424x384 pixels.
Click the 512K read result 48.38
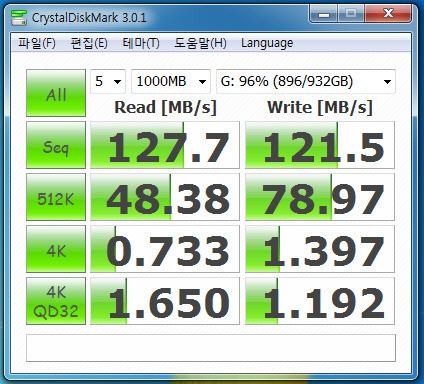pyautogui.click(x=165, y=197)
